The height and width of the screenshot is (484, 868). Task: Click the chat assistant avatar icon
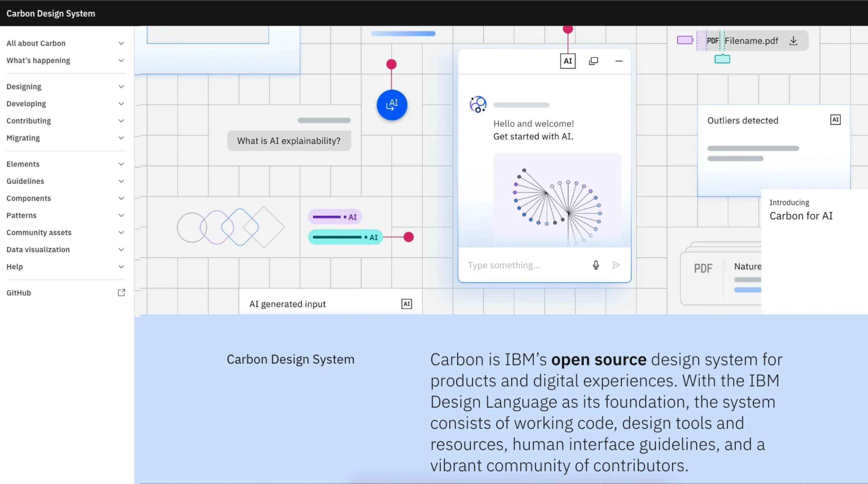[x=478, y=104]
